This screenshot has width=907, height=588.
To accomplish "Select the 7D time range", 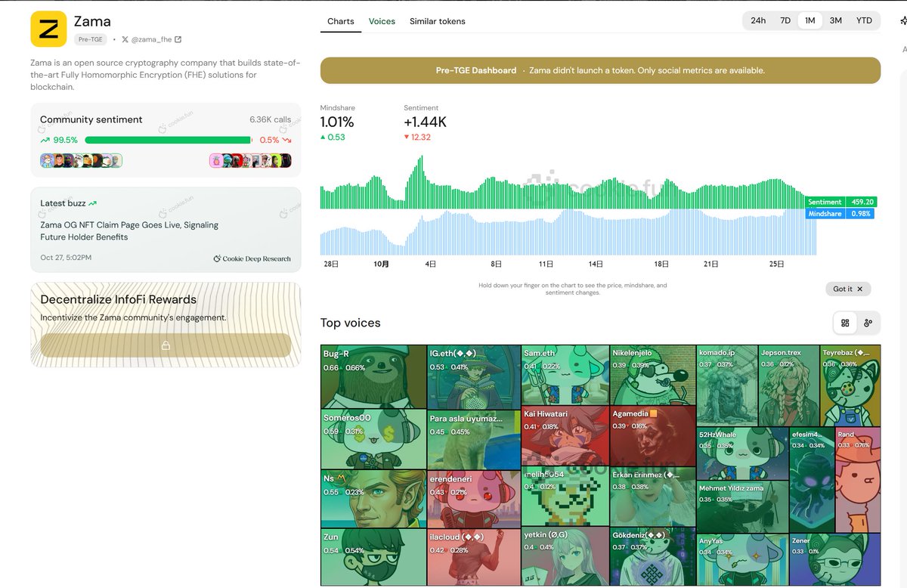I will point(785,20).
